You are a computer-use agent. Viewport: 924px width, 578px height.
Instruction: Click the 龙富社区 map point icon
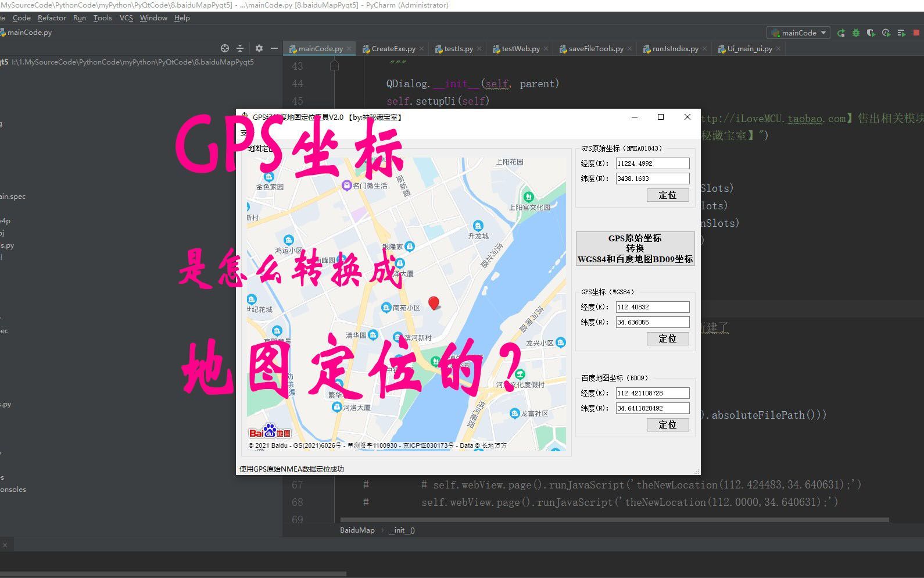pyautogui.click(x=514, y=413)
